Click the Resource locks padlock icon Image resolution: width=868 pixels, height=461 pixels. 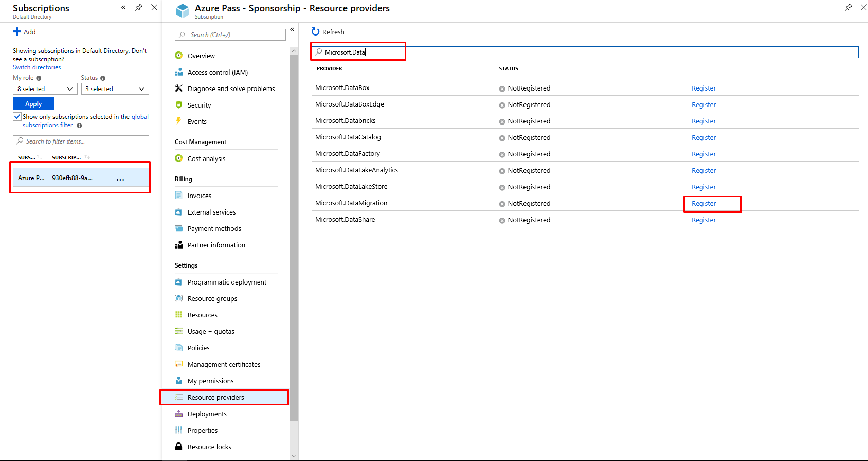click(x=178, y=447)
